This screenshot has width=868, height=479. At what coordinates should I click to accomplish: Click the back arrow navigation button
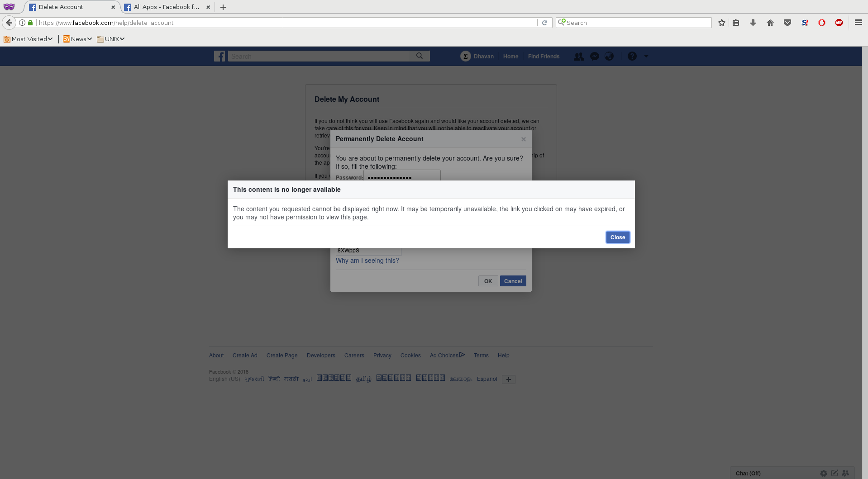point(9,23)
